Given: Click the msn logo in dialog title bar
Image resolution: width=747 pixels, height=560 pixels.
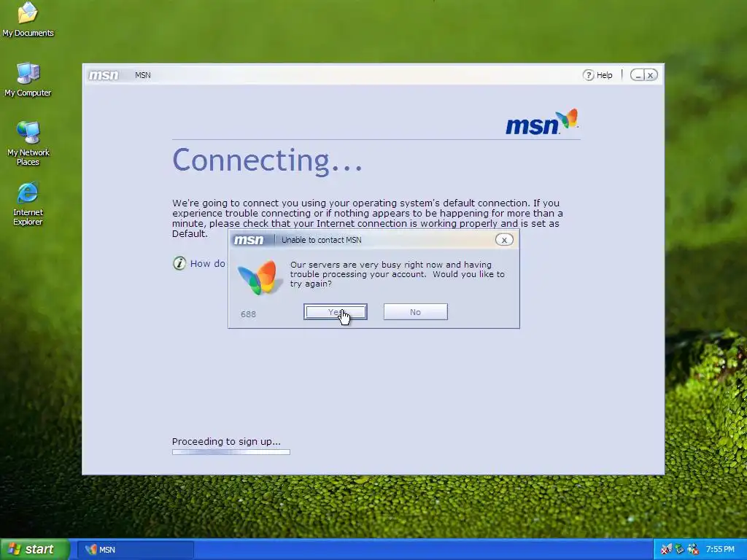Looking at the screenshot, I should click(x=249, y=240).
